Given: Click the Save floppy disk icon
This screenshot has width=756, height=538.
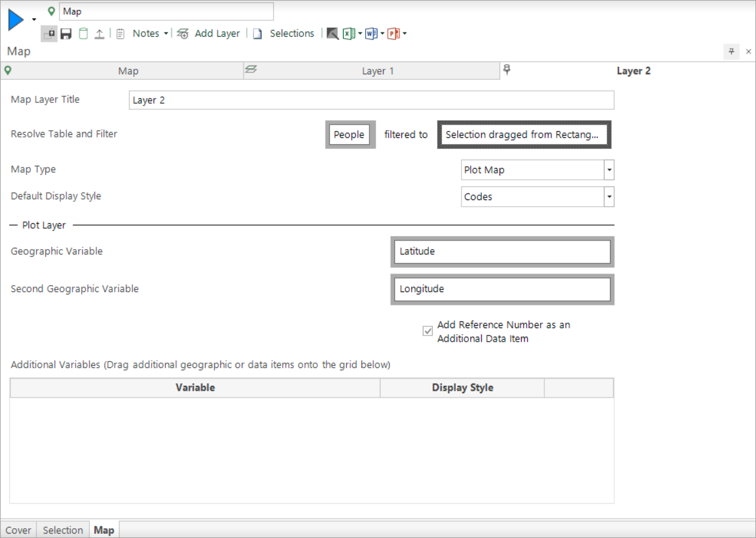Looking at the screenshot, I should [x=66, y=34].
